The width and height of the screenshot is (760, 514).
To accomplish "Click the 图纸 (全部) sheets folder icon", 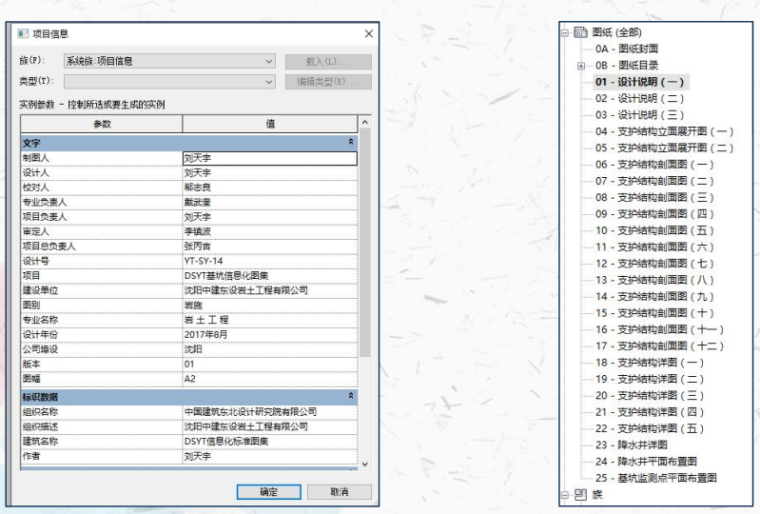I will (581, 31).
